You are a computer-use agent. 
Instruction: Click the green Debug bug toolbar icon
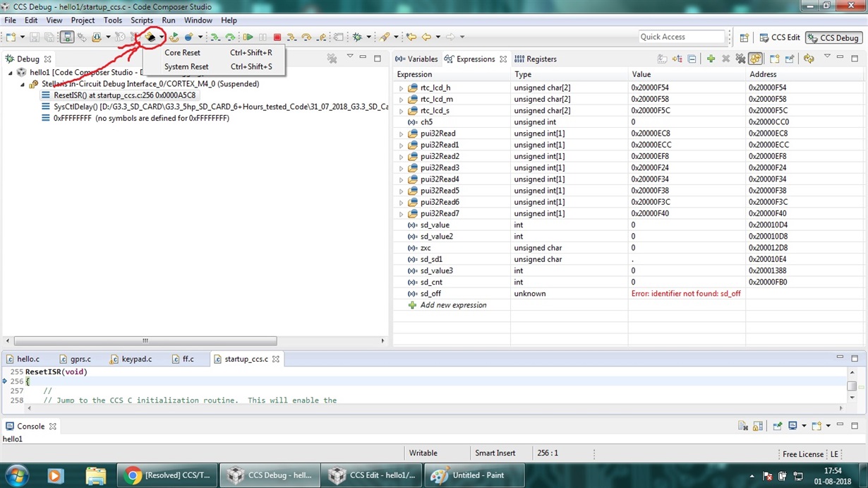coord(356,37)
